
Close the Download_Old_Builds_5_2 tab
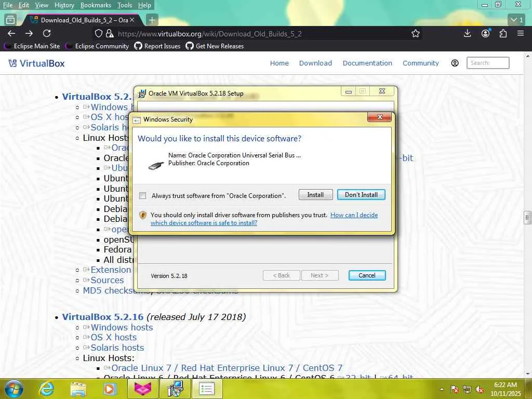(x=132, y=20)
